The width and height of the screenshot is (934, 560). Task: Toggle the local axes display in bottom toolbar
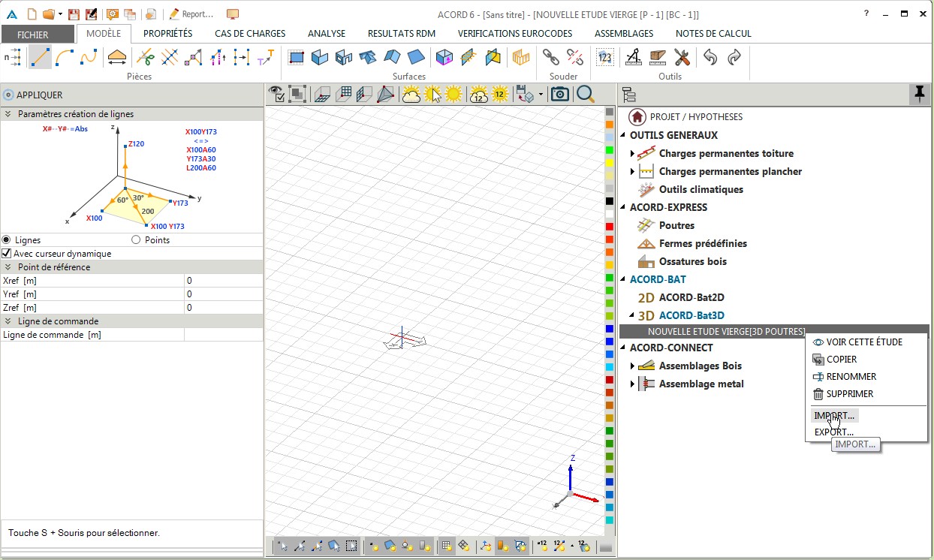(x=485, y=546)
